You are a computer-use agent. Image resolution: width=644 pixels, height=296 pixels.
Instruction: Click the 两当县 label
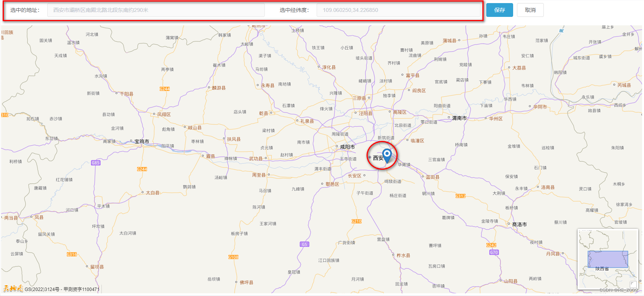(11, 218)
